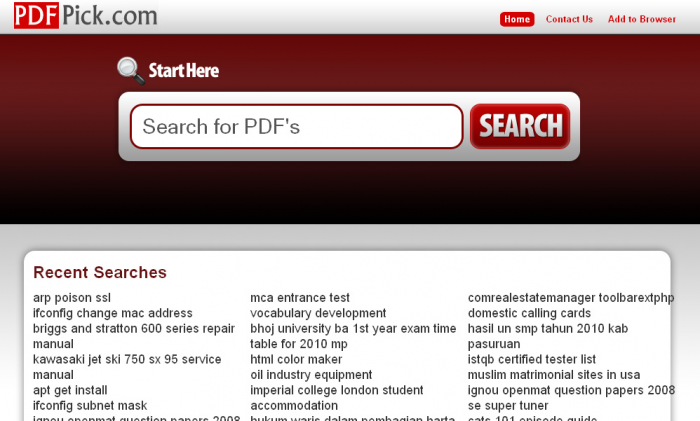This screenshot has height=421, width=700.
Task: Choose 'istqb certified tester list' search
Action: [x=532, y=359]
